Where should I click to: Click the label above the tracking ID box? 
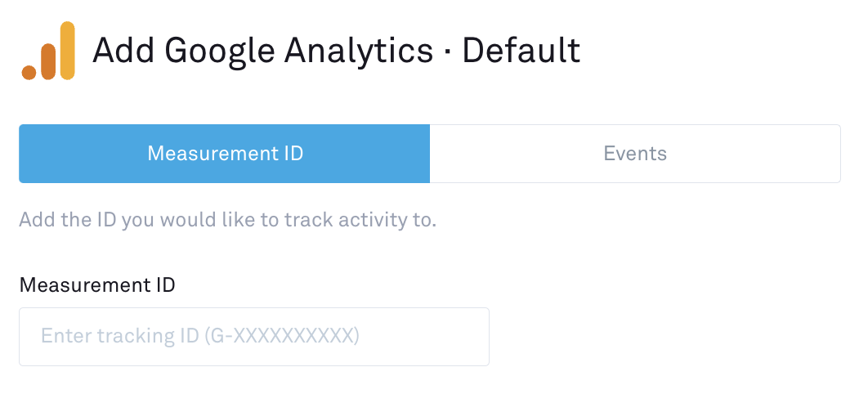point(97,285)
